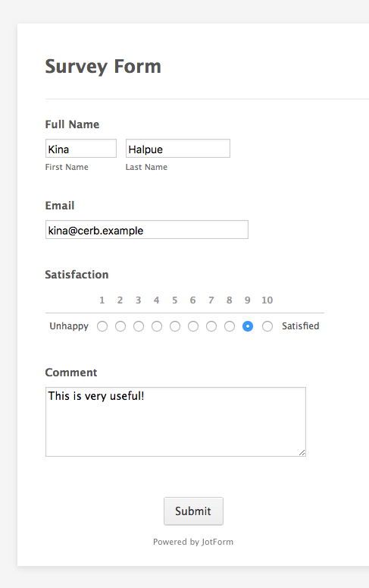Screen dimensions: 369x588
Task: Click the Last Name field containing Halpue
Action: (178, 149)
